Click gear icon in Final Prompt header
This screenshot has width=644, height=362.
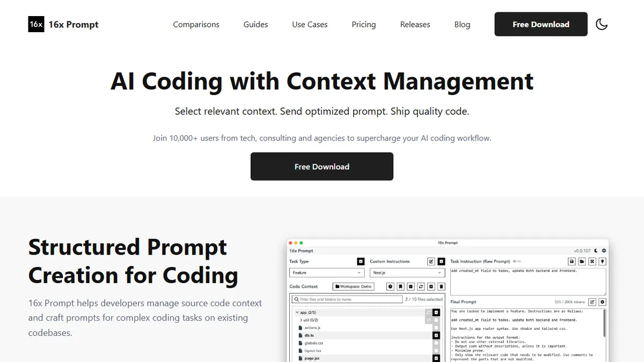[x=602, y=302]
